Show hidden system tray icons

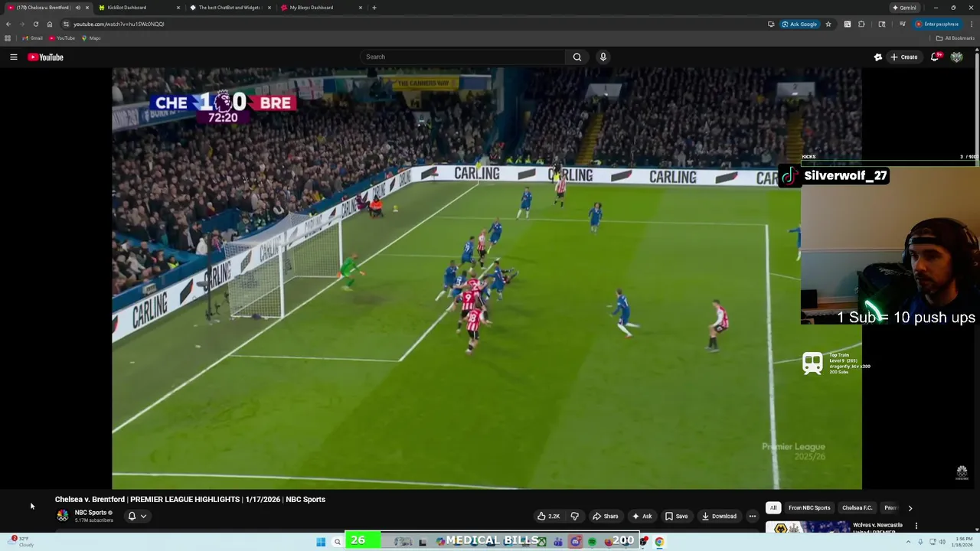point(909,542)
